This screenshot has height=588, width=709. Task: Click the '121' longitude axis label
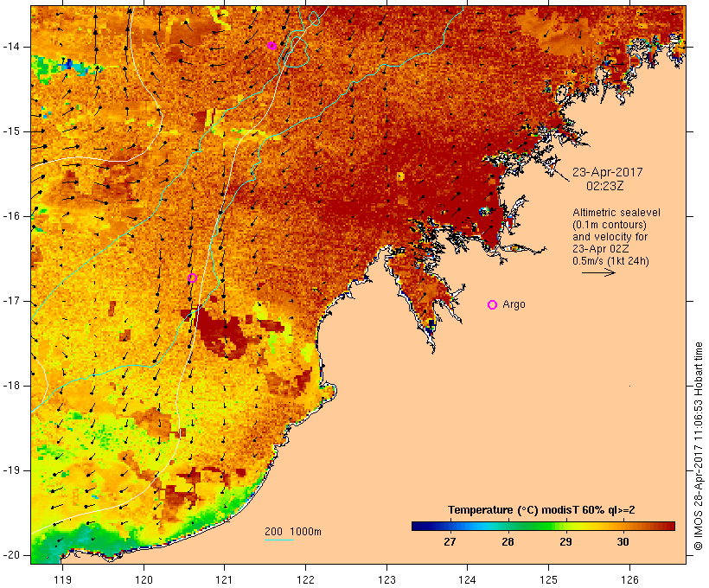224,579
